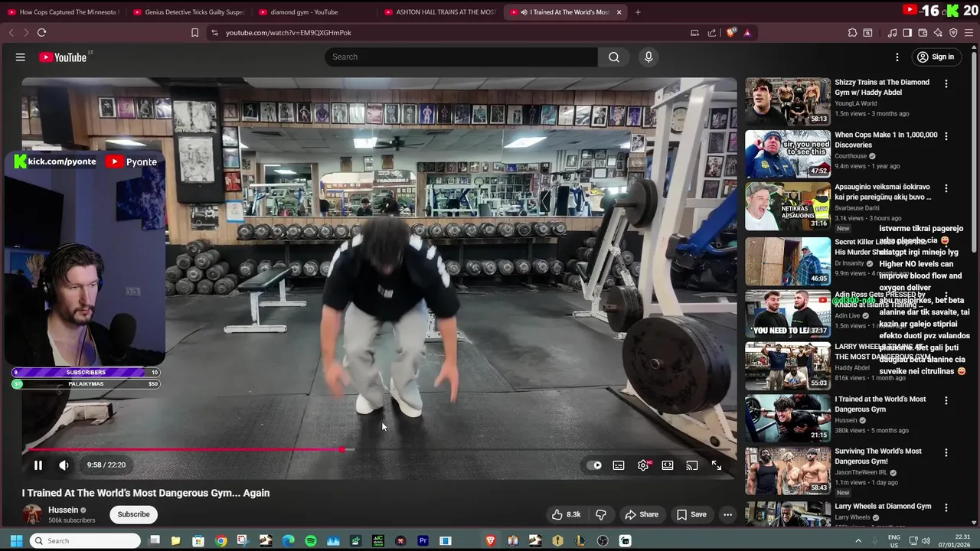Image resolution: width=980 pixels, height=551 pixels.
Task: Seek by clicking the video progress bar
Action: tap(379, 450)
